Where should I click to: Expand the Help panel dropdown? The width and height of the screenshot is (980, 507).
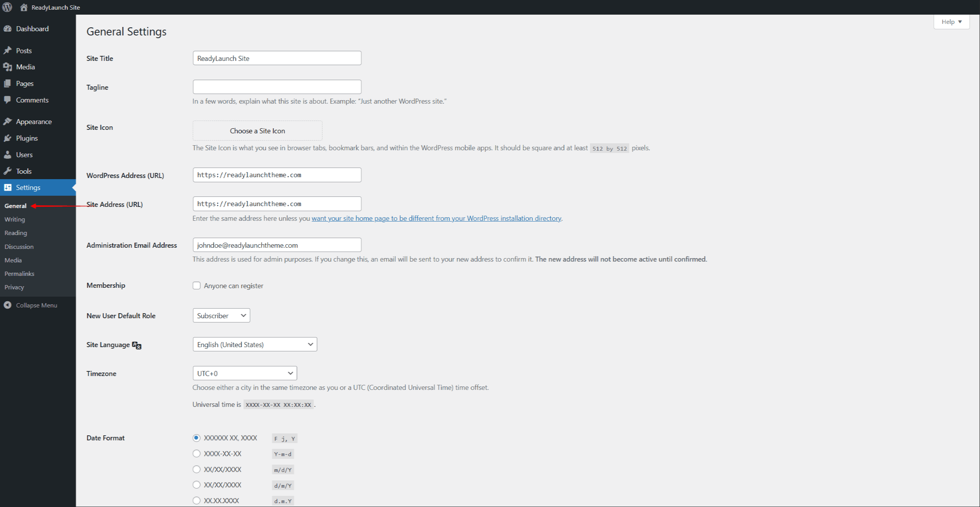951,22
